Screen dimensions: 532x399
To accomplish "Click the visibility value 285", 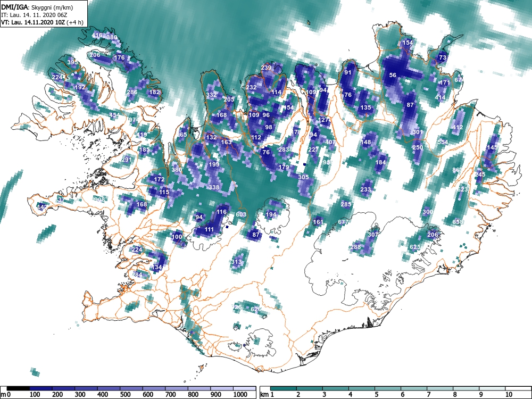I will (346, 204).
